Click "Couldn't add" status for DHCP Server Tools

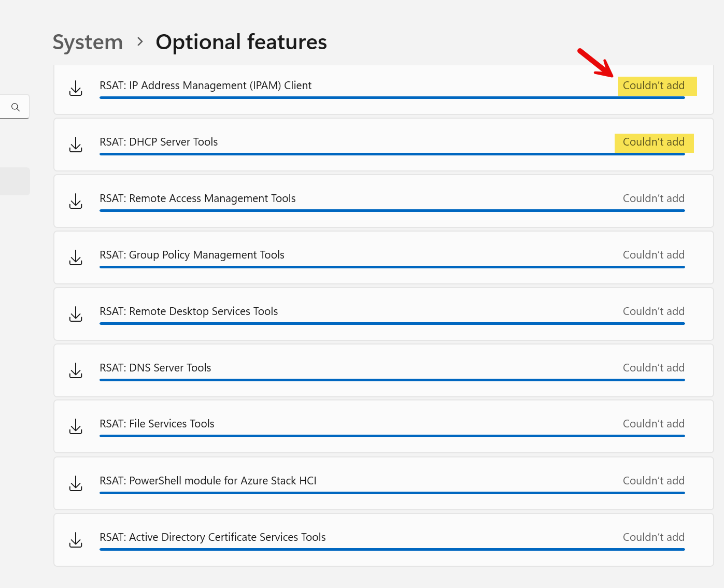(654, 142)
